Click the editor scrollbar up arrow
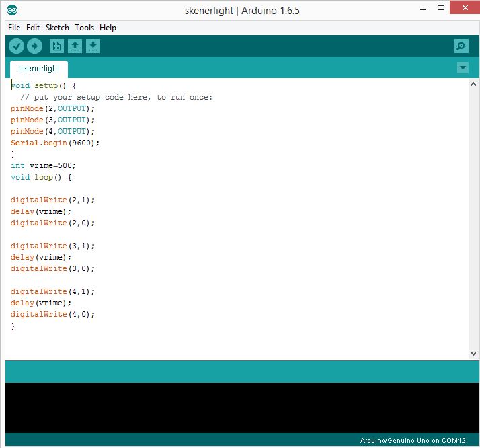 (473, 84)
